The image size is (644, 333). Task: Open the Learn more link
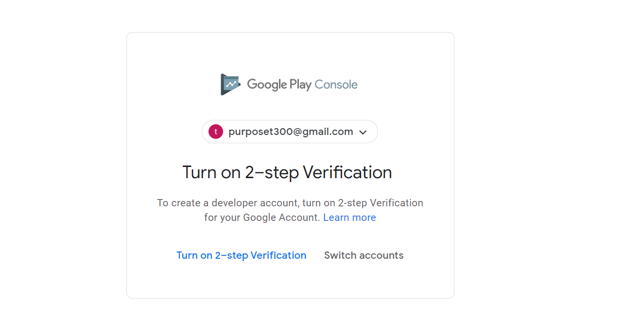click(x=349, y=217)
